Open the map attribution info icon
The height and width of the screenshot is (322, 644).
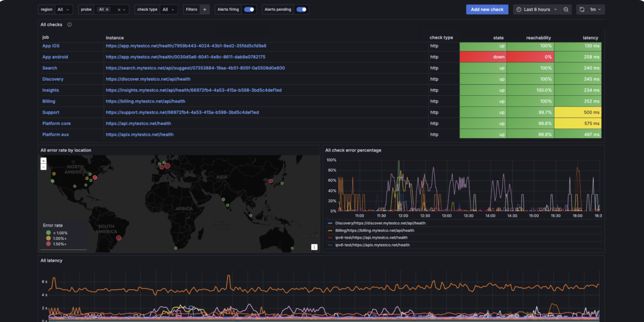coord(314,247)
